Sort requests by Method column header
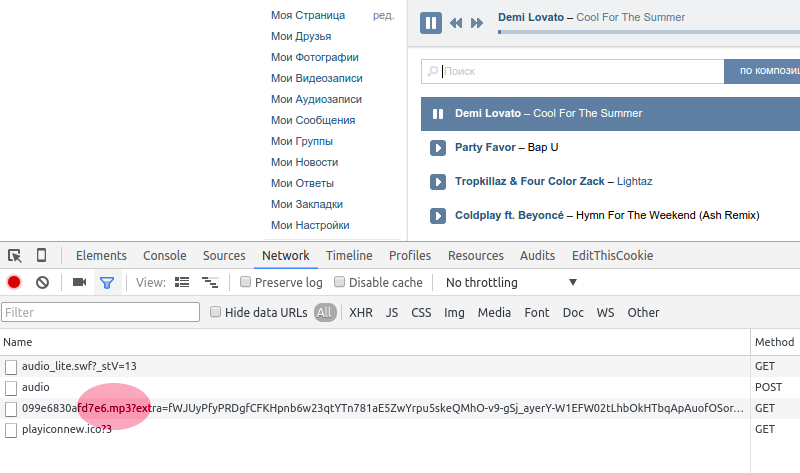800x473 pixels. 774,342
